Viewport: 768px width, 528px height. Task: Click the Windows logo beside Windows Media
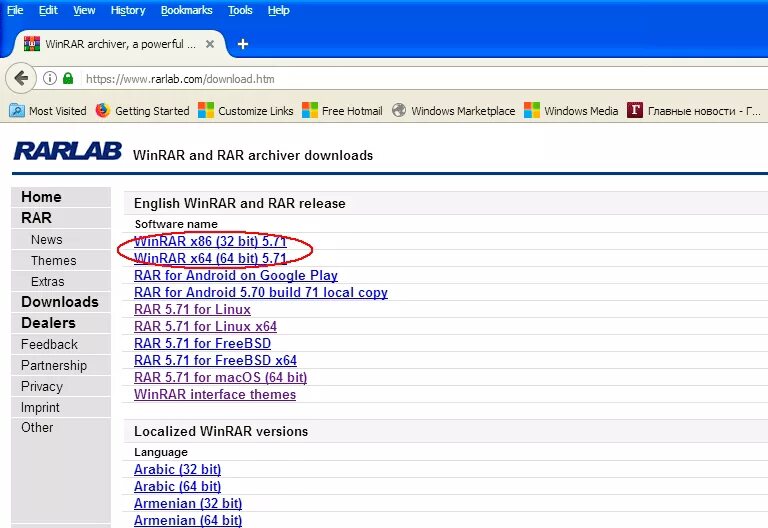tap(532, 110)
